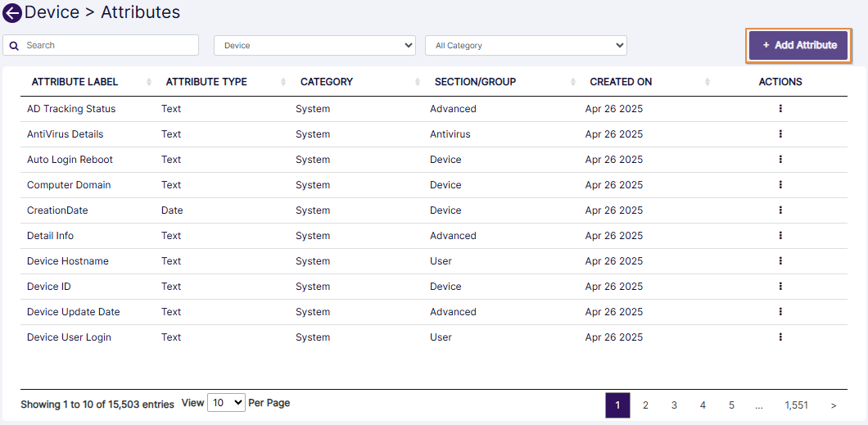The height and width of the screenshot is (425, 868).
Task: Go to page 2 of results
Action: [645, 405]
